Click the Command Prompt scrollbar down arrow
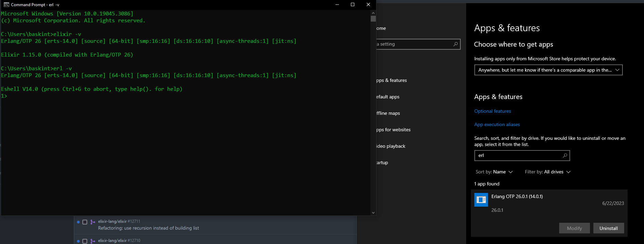This screenshot has width=644, height=244. [x=373, y=213]
